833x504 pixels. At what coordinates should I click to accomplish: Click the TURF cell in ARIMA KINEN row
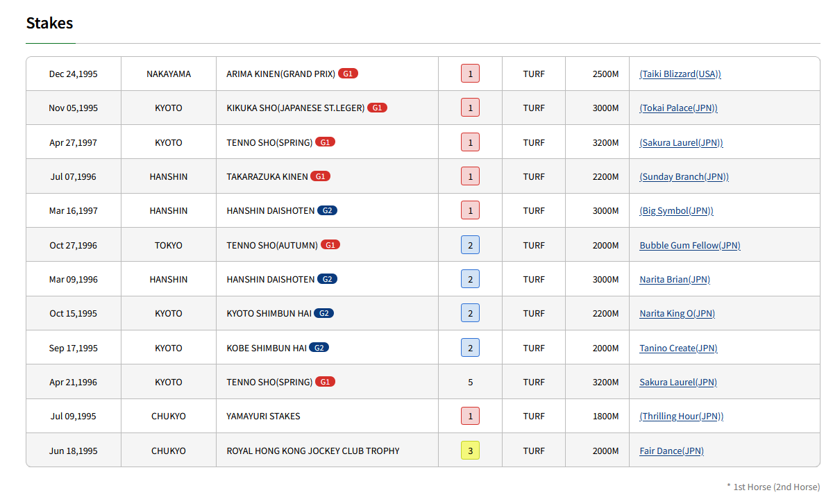point(534,74)
